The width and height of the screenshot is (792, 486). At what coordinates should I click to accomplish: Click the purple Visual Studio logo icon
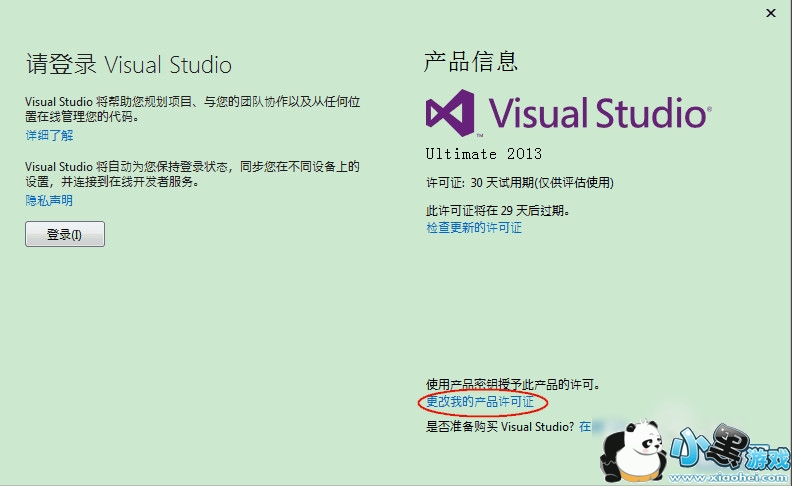[450, 113]
